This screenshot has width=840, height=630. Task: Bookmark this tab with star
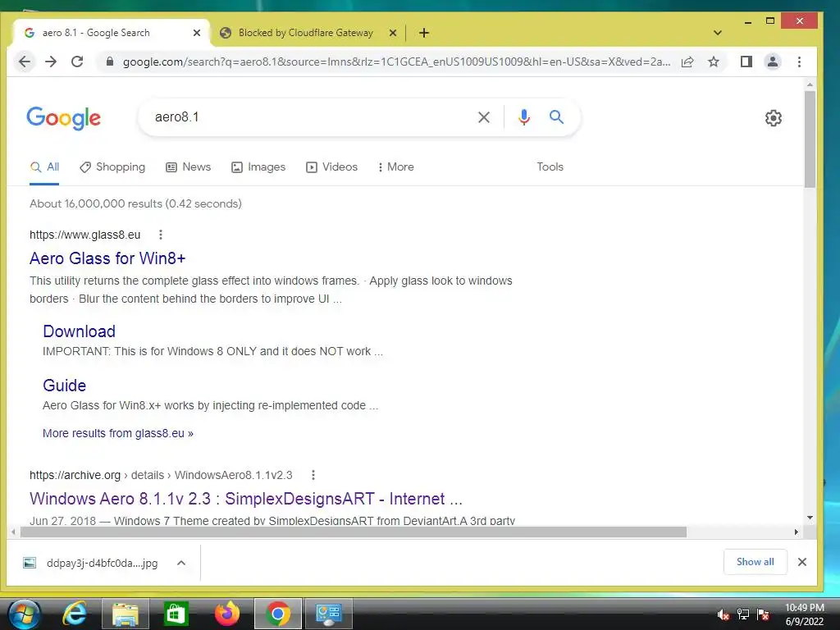pos(714,62)
